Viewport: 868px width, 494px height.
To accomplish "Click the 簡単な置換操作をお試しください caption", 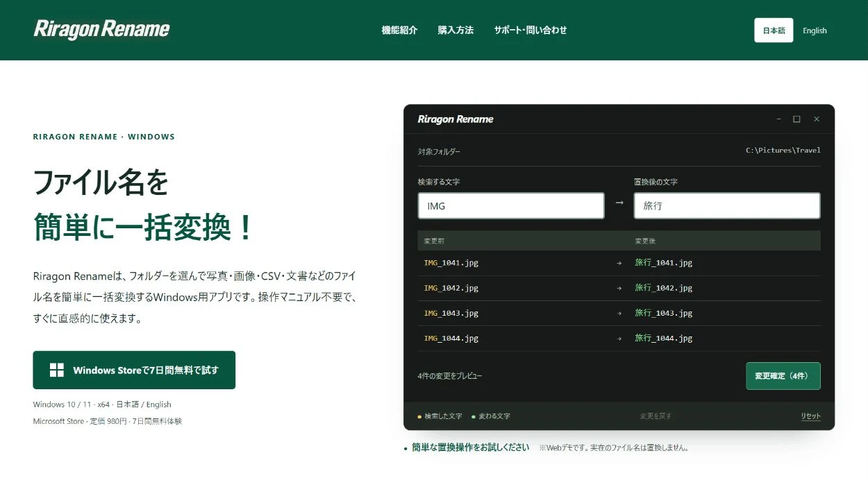I will tap(470, 448).
